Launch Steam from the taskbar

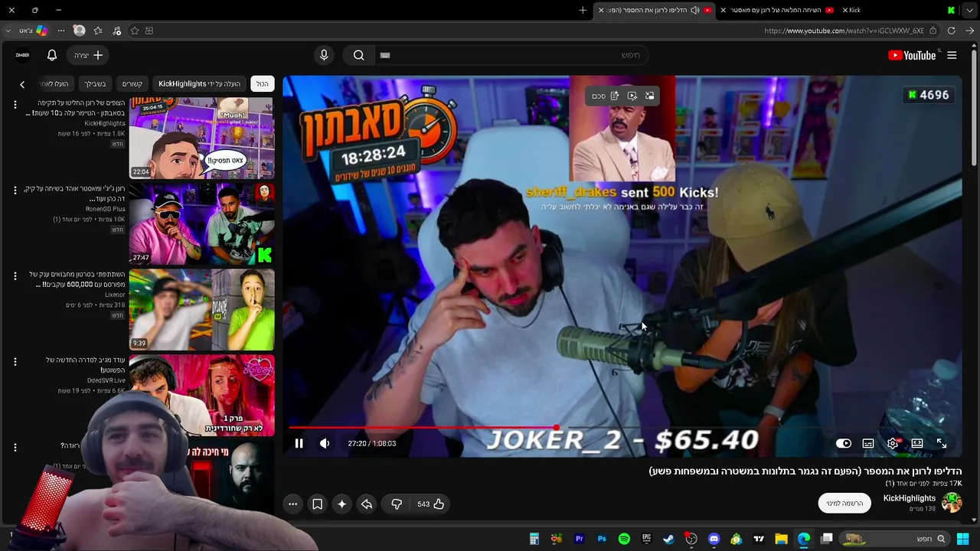[668, 539]
